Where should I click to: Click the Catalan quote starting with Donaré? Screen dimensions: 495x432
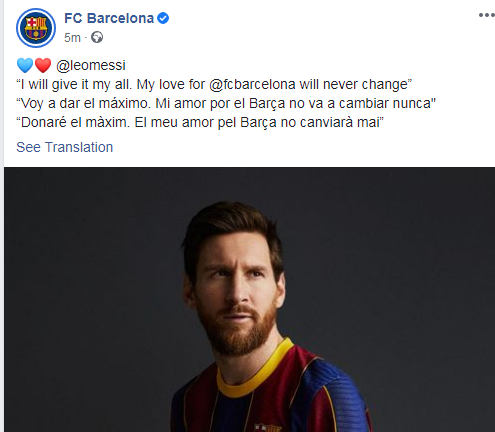click(x=200, y=122)
